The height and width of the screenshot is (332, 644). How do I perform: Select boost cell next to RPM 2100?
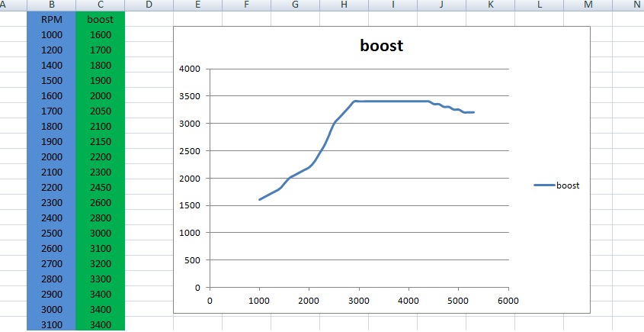pos(100,172)
